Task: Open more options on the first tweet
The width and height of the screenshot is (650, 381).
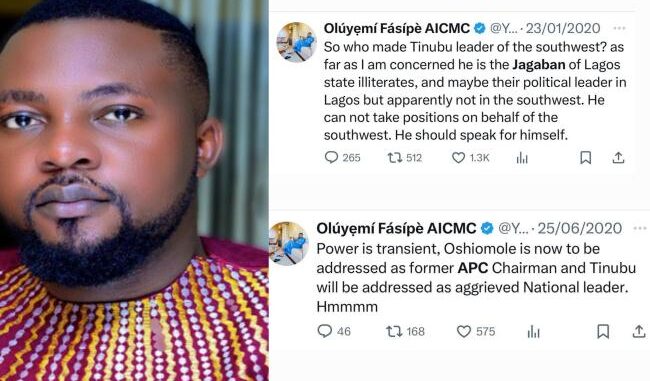Action: tap(619, 28)
